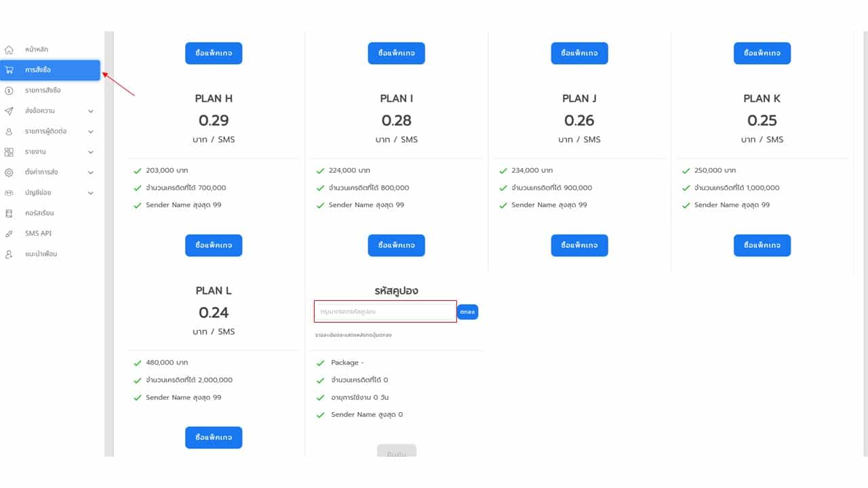Image resolution: width=868 pixels, height=488 pixels.
Task: Click the contact list person icon
Action: click(x=9, y=131)
